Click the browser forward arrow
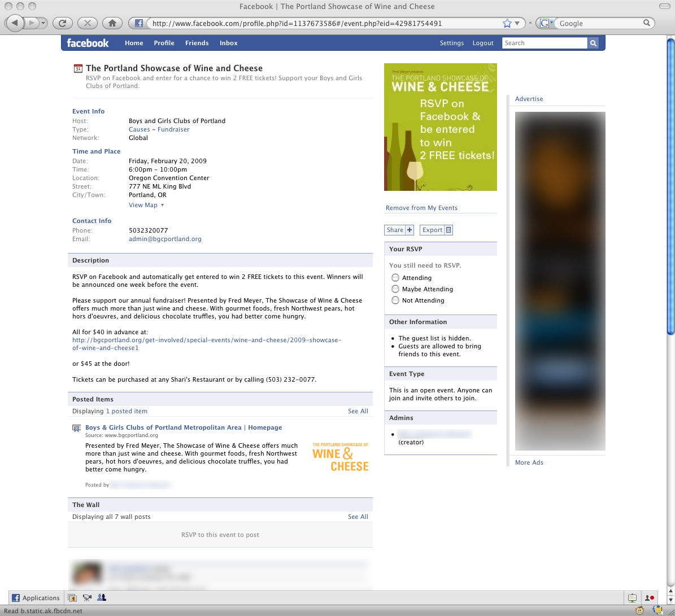 (x=32, y=23)
